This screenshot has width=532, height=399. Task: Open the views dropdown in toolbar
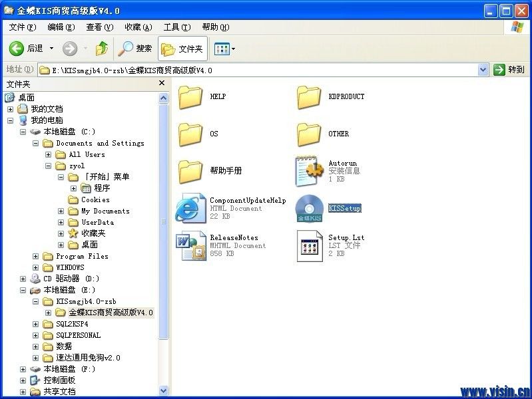point(225,49)
